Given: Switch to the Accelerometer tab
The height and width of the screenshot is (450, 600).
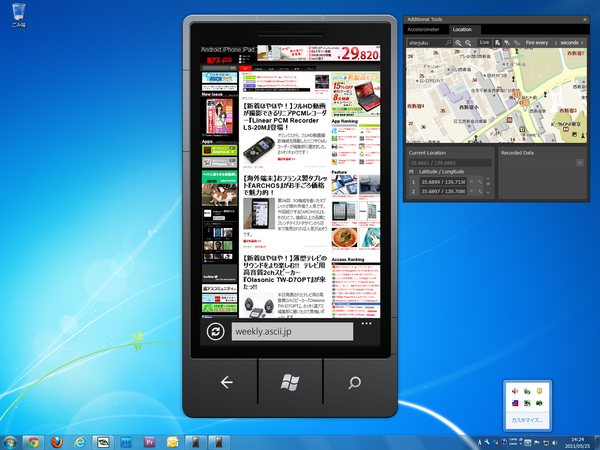Looking at the screenshot, I should [x=423, y=29].
